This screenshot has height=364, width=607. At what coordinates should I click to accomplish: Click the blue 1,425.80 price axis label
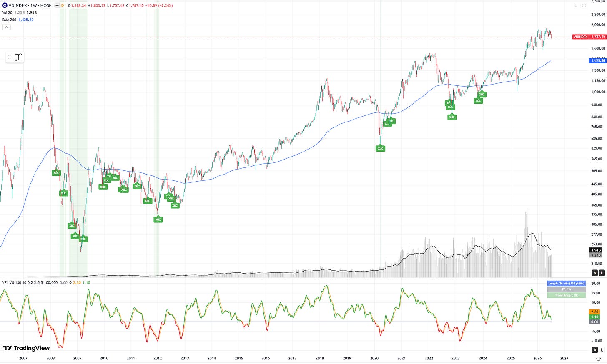point(598,60)
